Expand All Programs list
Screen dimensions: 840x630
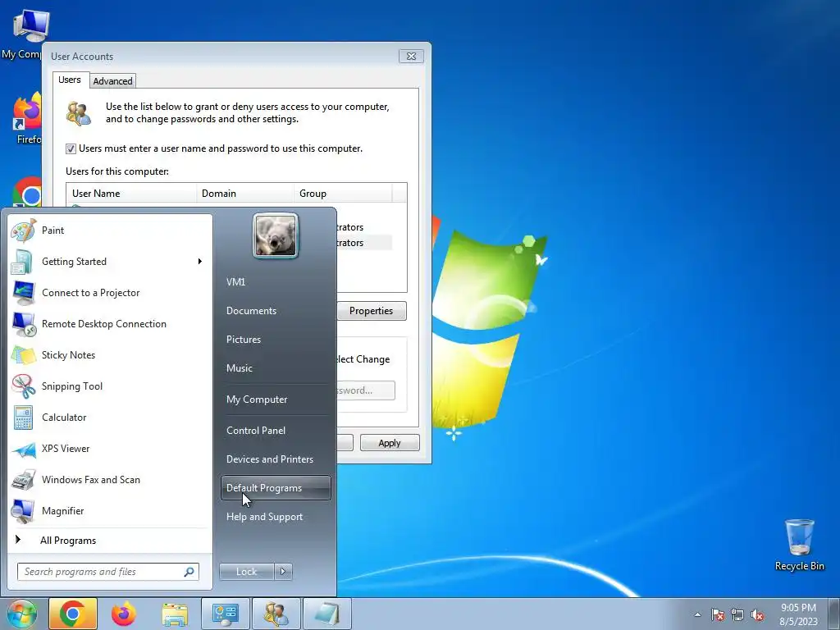[110, 541]
